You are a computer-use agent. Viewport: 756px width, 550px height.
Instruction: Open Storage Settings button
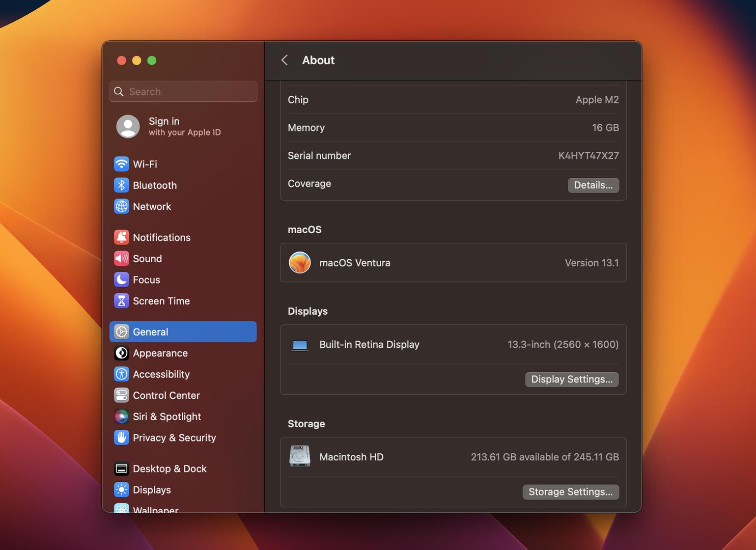pyautogui.click(x=571, y=492)
